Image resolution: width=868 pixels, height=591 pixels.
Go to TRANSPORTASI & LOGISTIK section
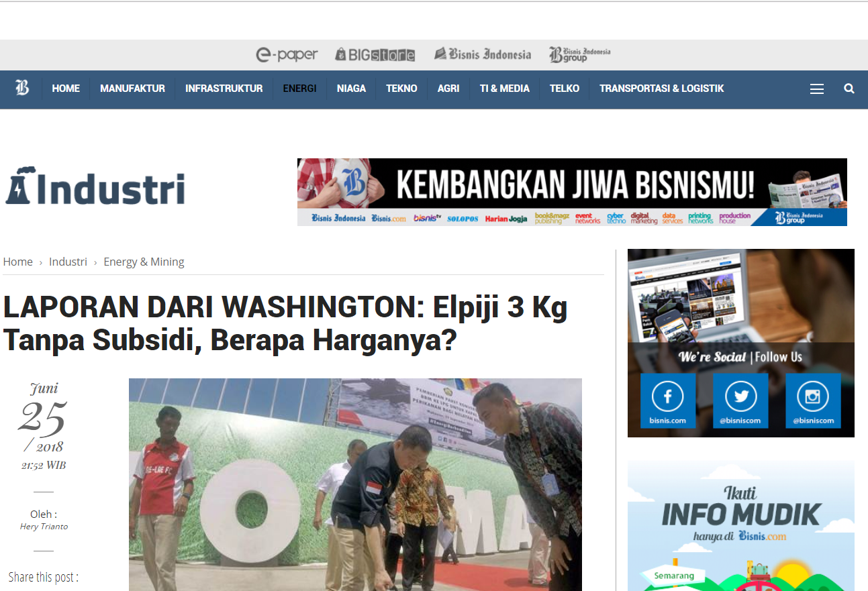pos(661,89)
